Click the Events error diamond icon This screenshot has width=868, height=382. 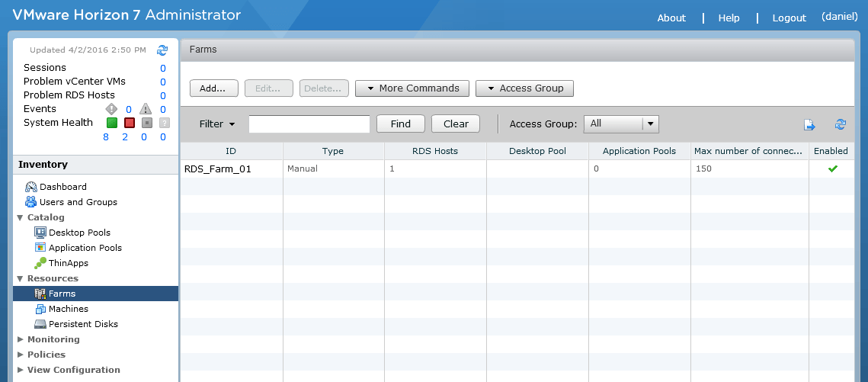tap(111, 109)
